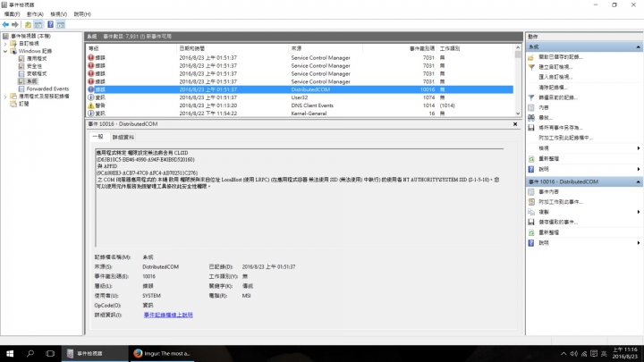Sort events by the event ID column header
Viewport: 644px width, 362px height.
[x=400, y=48]
